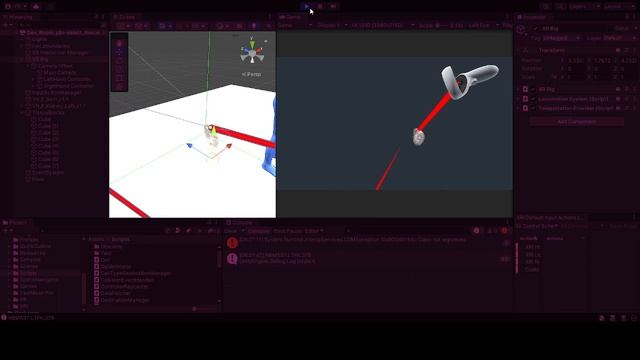Select XR Rig in the Hierarchy
Screen dimensions: 640x360
pyautogui.click(x=40, y=59)
